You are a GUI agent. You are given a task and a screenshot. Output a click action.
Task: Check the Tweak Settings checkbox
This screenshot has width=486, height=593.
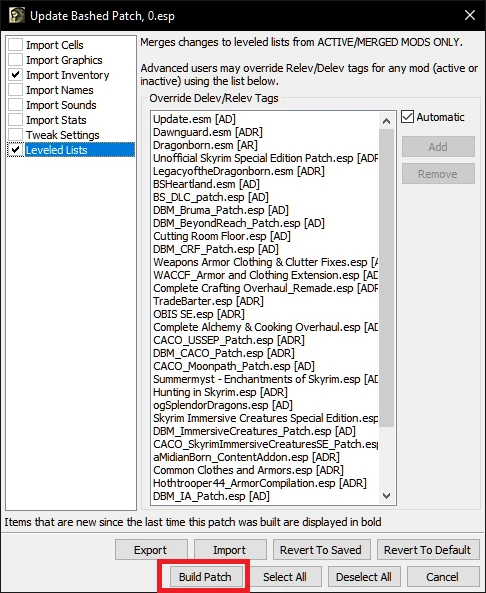coord(16,135)
